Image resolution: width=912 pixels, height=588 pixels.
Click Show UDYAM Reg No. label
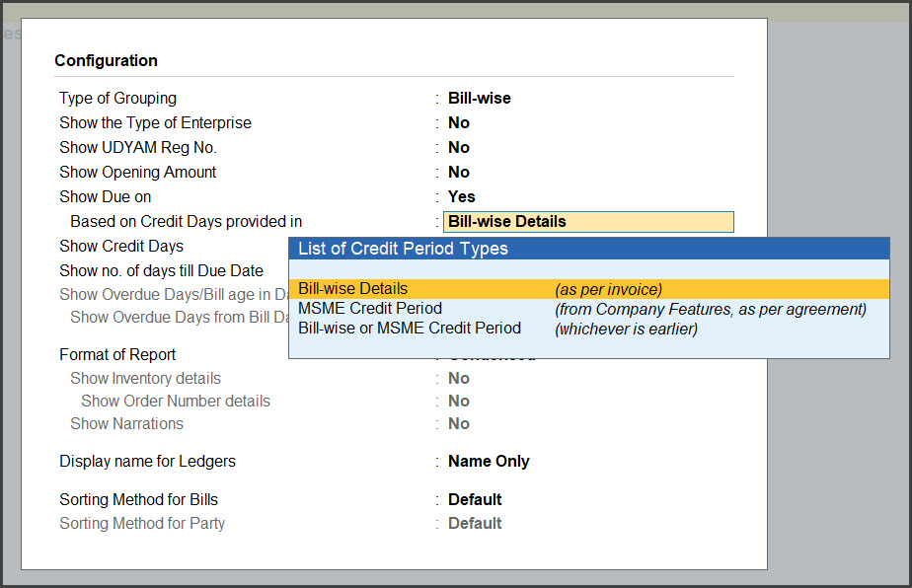[138, 147]
